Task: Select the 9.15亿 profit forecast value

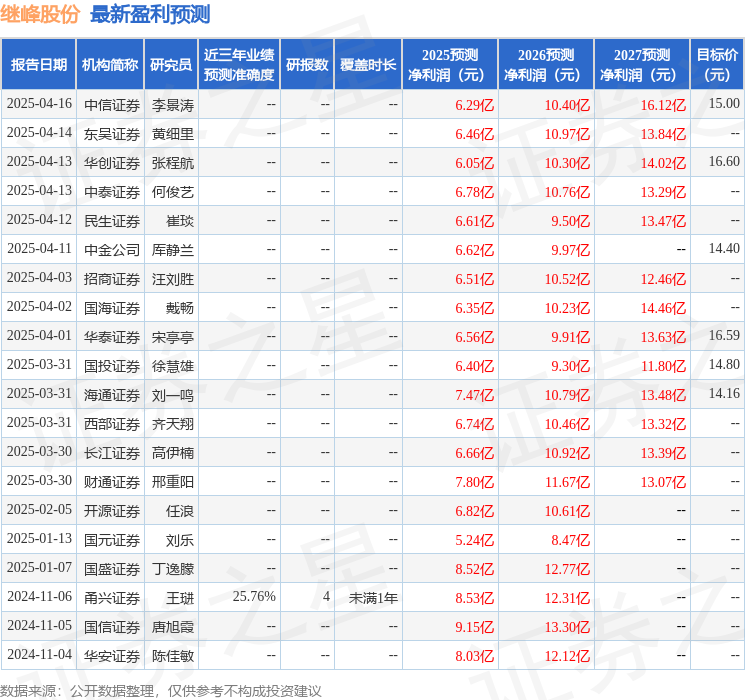Action: tap(474, 627)
